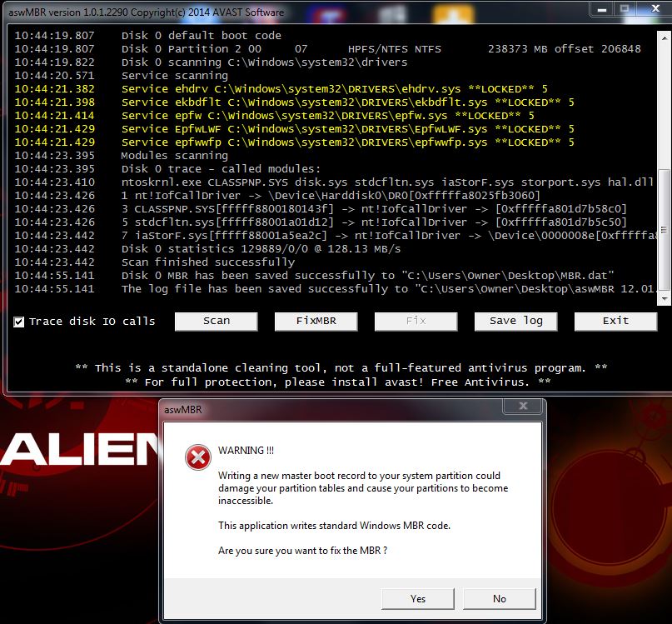
Task: Decline MBR fix with No button
Action: [x=500, y=599]
